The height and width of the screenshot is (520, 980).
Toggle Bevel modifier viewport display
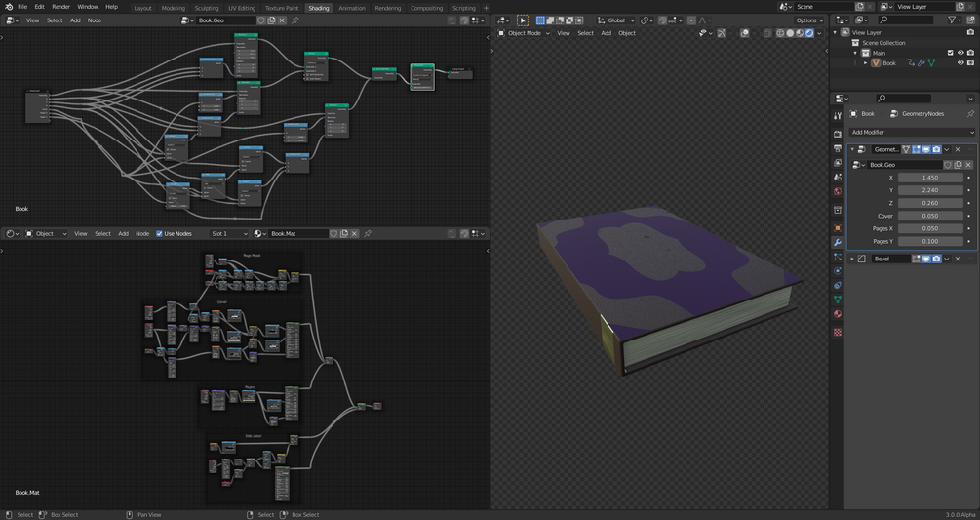click(x=926, y=259)
